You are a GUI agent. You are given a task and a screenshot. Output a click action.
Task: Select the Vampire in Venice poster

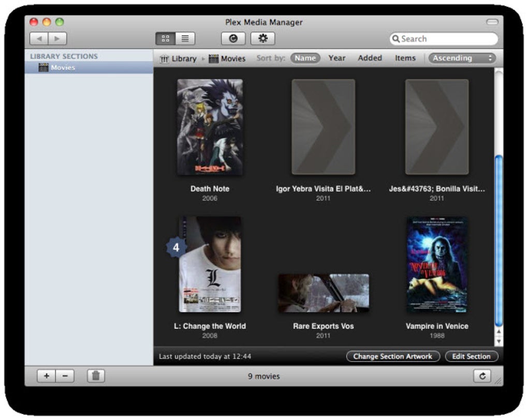coord(437,264)
